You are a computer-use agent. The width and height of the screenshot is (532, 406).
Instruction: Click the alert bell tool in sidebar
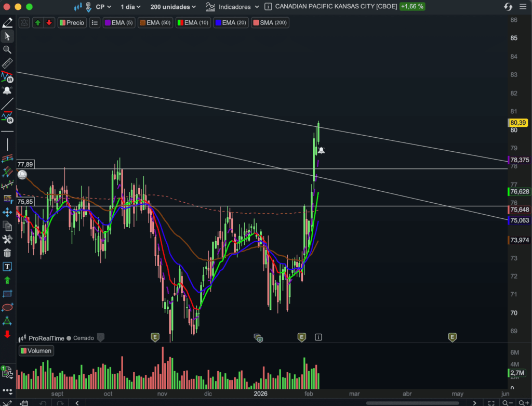(7, 90)
